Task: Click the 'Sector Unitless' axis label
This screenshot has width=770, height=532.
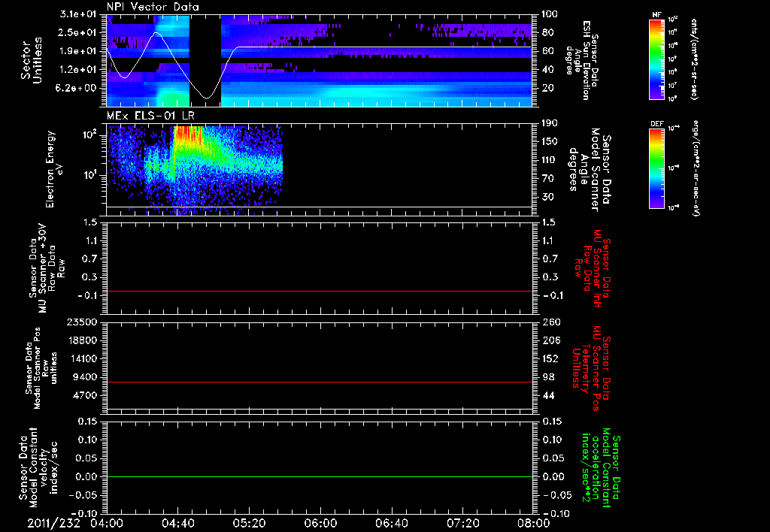Action: 32,60
